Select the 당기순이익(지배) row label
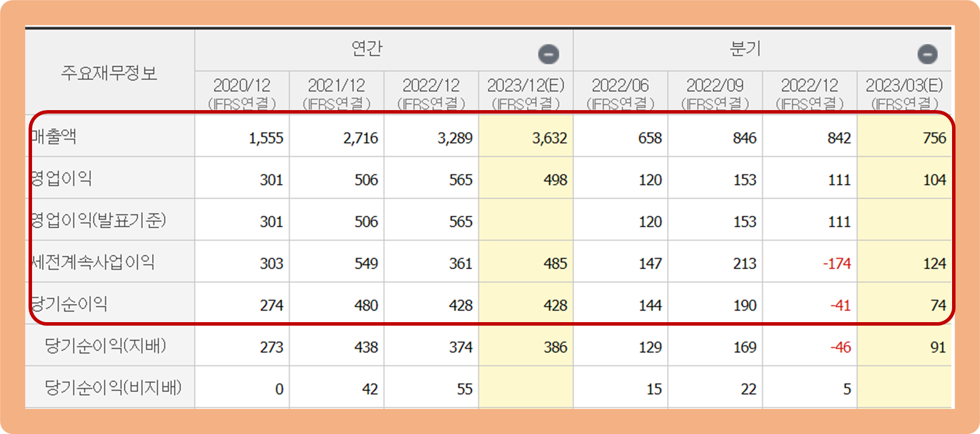 [x=105, y=347]
